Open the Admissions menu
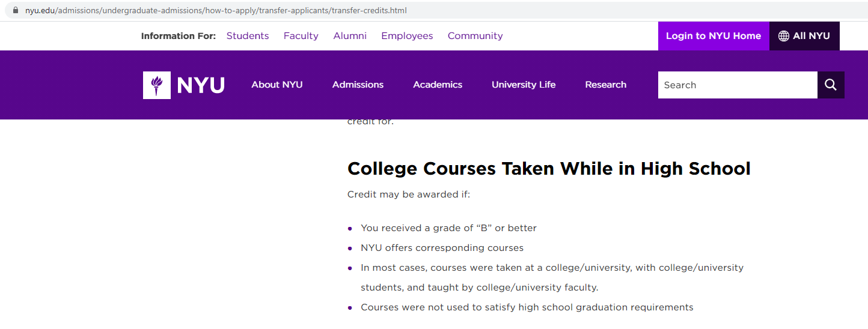This screenshot has height=329, width=868. 358,85
